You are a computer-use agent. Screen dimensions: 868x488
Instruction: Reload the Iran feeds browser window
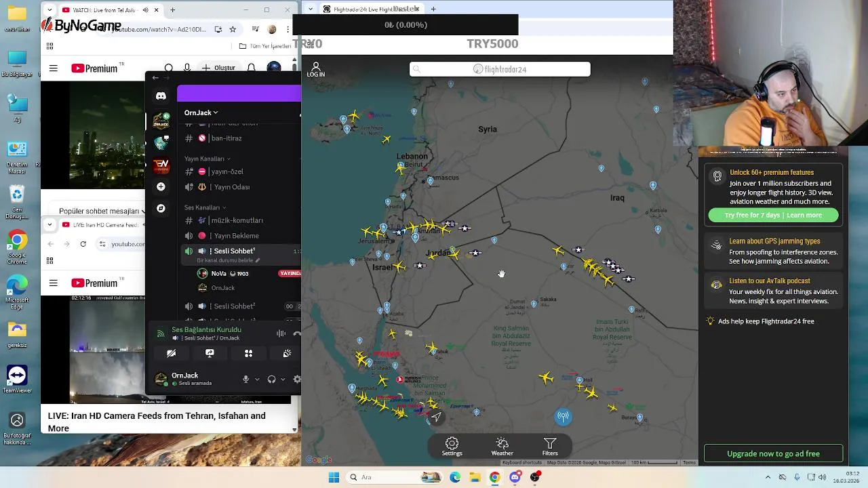83,244
